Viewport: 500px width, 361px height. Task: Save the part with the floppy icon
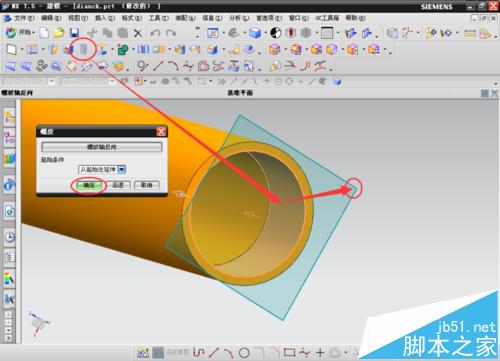[x=74, y=33]
